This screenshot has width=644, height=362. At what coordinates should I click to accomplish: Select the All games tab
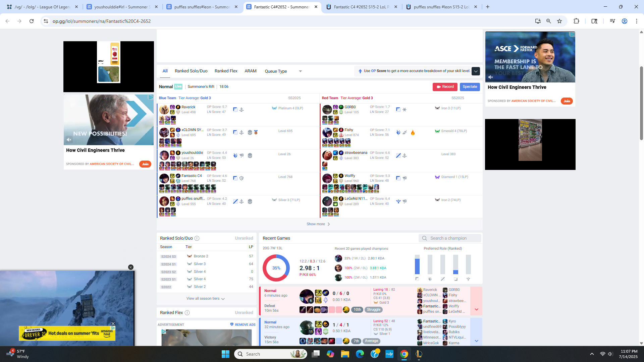[165, 71]
